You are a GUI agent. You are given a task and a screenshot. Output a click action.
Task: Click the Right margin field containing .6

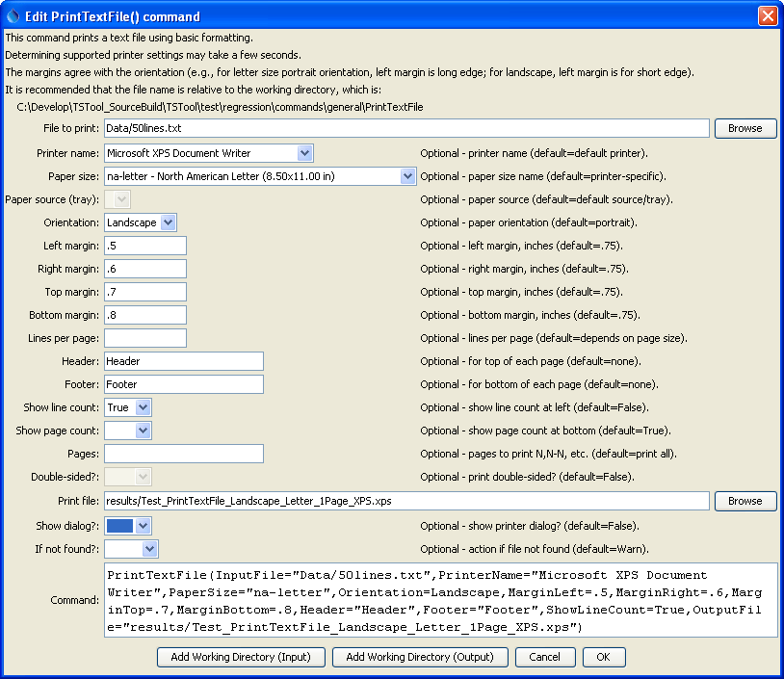click(145, 269)
